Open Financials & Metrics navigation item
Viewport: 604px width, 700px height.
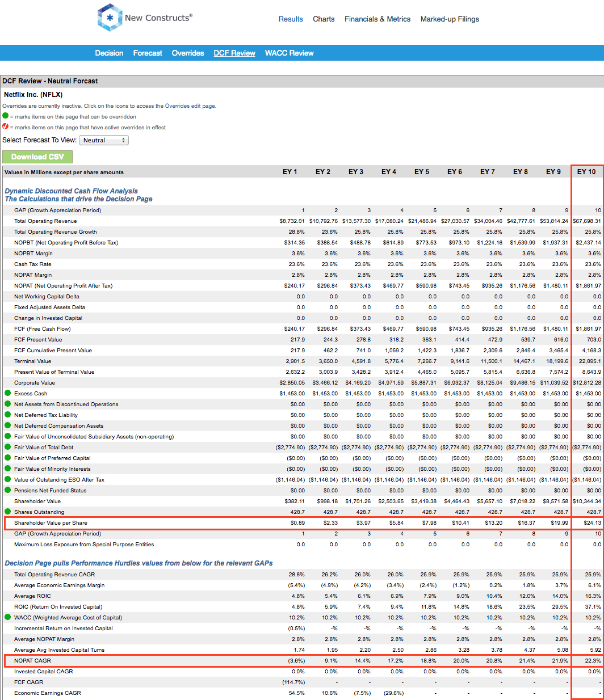(378, 19)
